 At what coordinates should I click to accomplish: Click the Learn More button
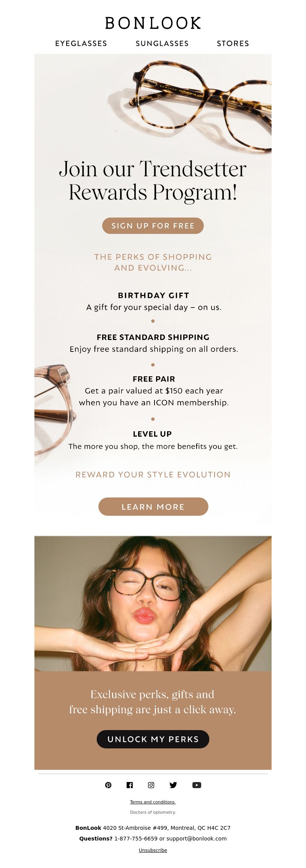[153, 507]
